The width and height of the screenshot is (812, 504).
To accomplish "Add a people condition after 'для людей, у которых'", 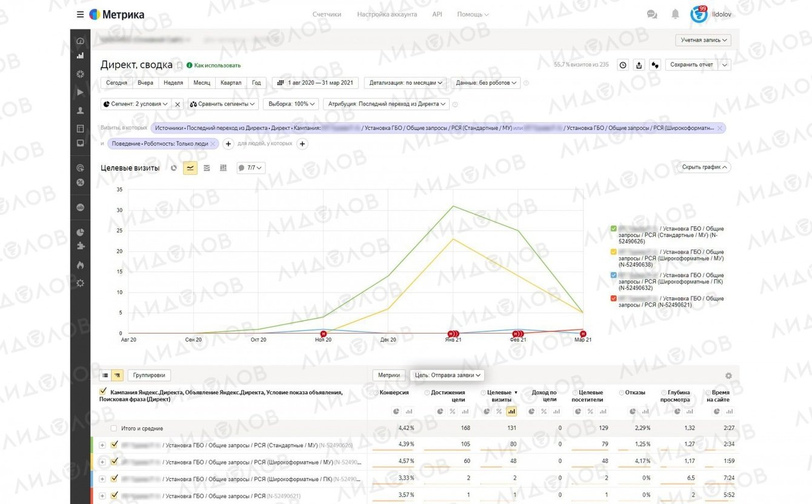I will tap(302, 144).
